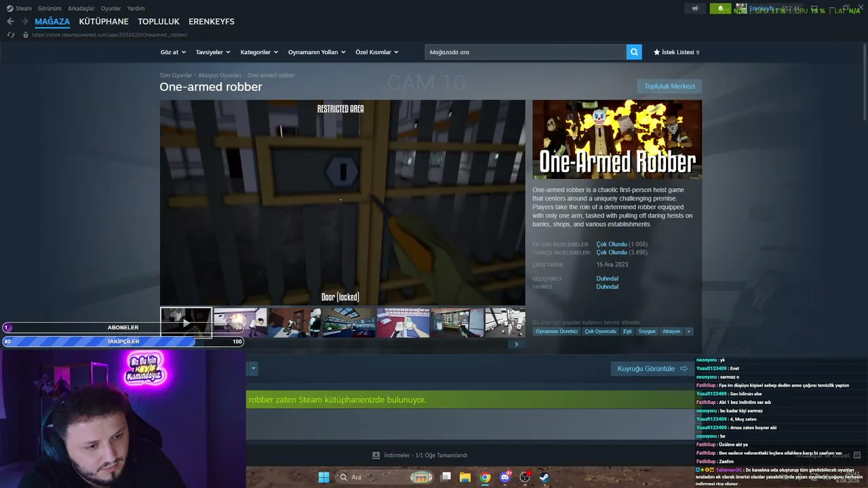Click İndirmeler - 1/1 Öğe Tamamlandı status
Viewport: 868px width, 488px height.
click(x=425, y=455)
